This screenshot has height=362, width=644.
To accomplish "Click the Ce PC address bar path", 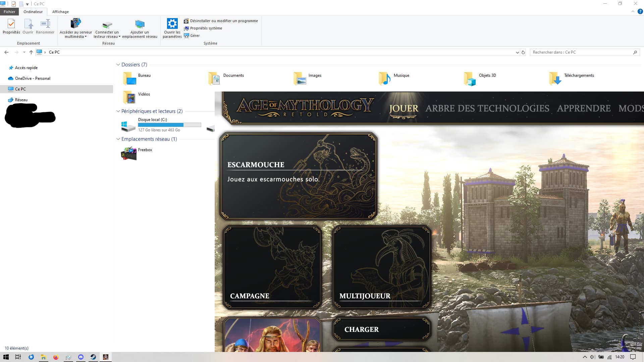I will pos(54,52).
